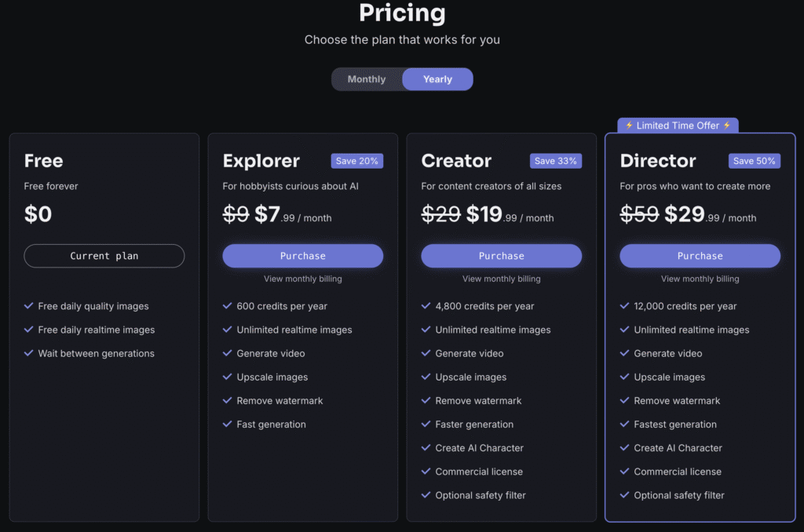The image size is (804, 532).
Task: Click the Current plan button
Action: tap(104, 256)
